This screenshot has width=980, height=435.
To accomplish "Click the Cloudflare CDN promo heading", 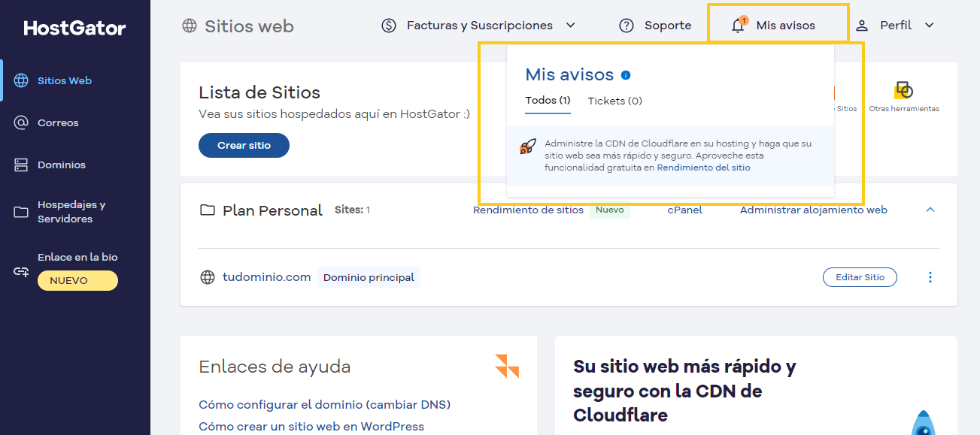I will click(684, 391).
